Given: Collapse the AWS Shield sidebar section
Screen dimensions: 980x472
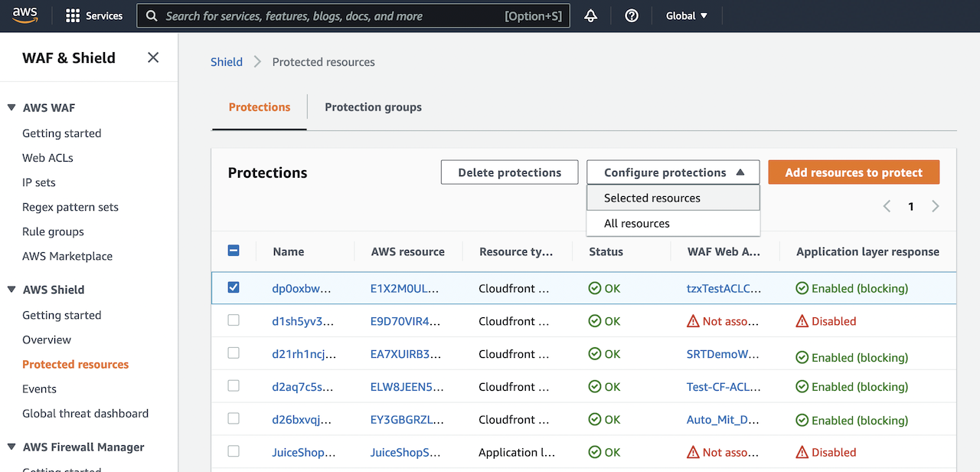Looking at the screenshot, I should (x=11, y=290).
